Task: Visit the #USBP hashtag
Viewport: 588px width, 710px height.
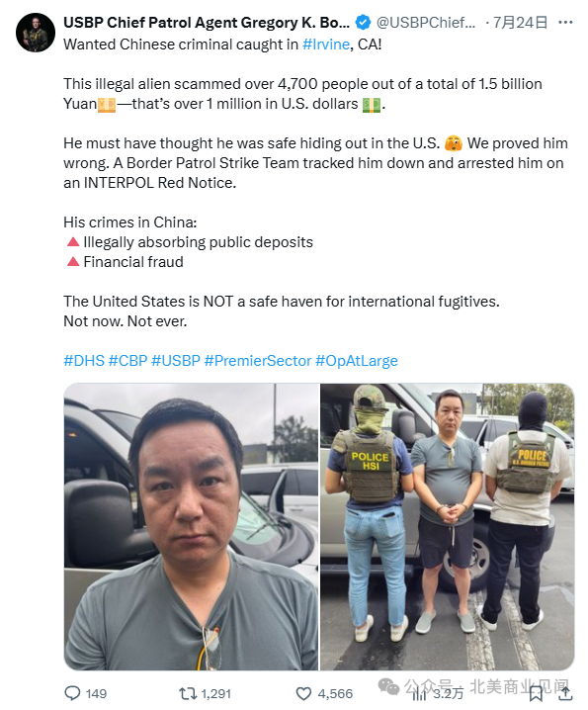Action: [176, 360]
